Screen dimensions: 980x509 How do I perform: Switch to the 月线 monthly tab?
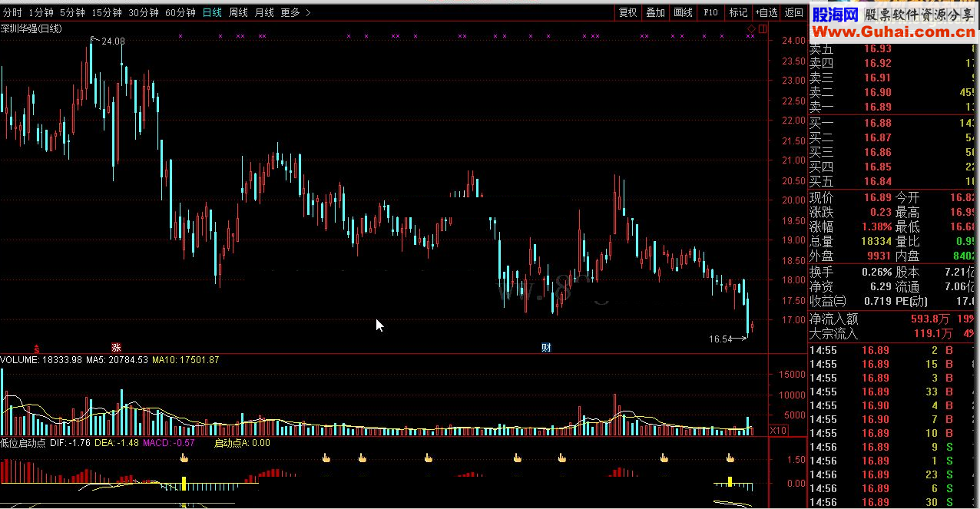pos(264,12)
